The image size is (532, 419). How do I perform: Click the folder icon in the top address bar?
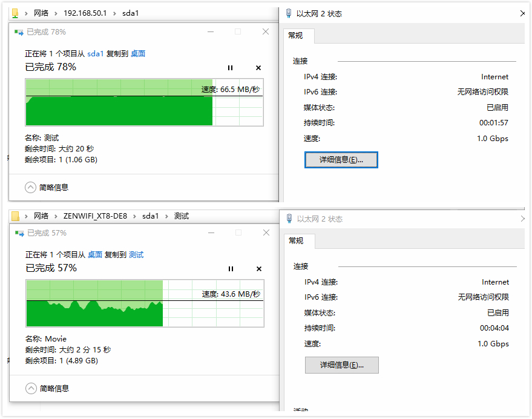click(x=15, y=13)
